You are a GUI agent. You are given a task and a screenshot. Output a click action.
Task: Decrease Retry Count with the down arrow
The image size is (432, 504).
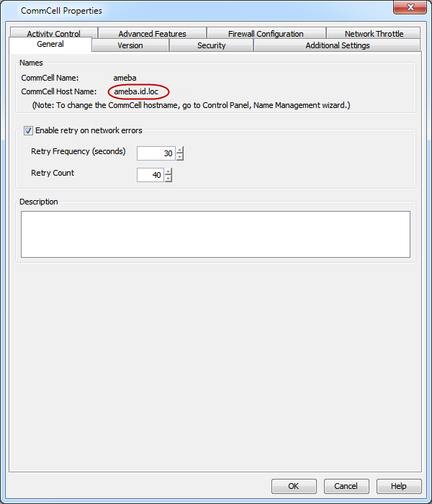(168, 179)
